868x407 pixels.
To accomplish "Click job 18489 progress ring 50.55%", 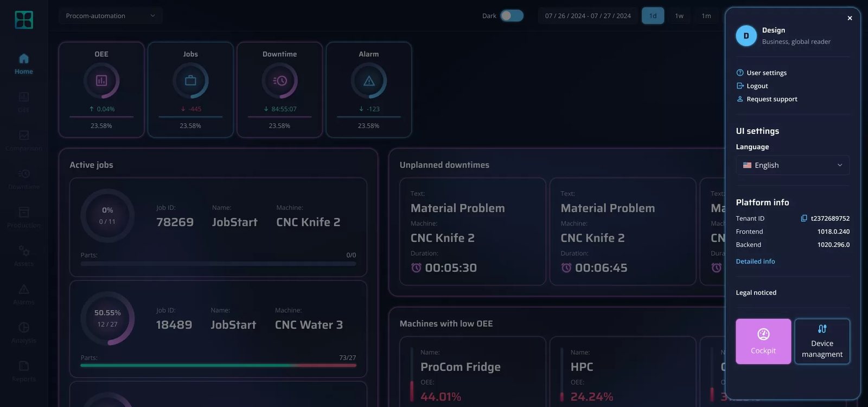I will pos(107,319).
